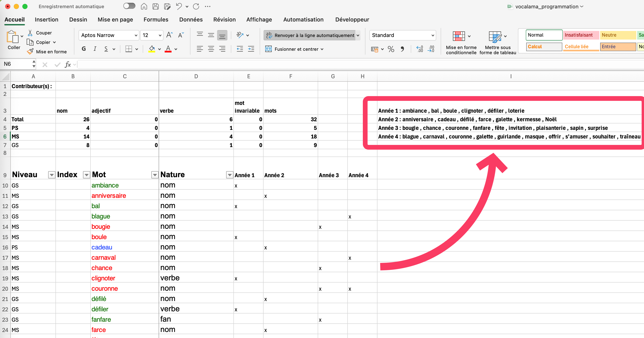This screenshot has width=644, height=338.
Task: Click the borders grid icon
Action: click(129, 49)
